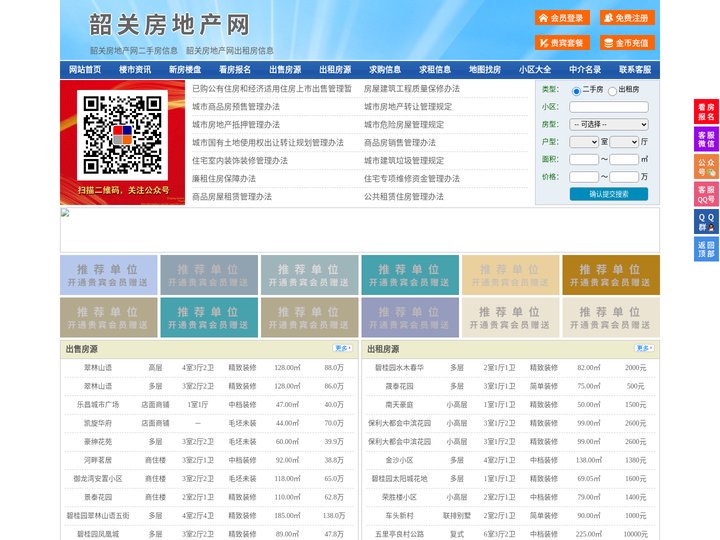
Task: Open 出售房源 nav menu item
Action: click(x=285, y=70)
